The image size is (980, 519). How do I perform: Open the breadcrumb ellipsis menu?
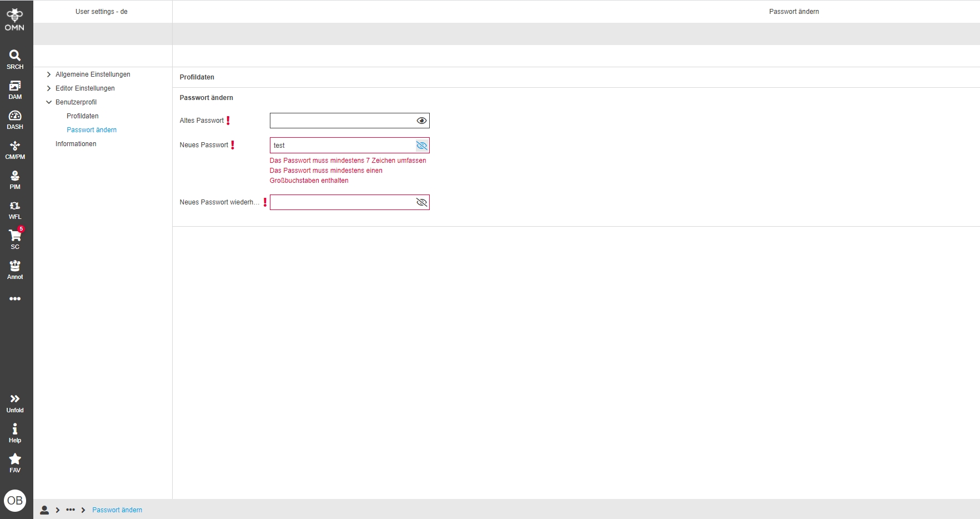(x=71, y=510)
